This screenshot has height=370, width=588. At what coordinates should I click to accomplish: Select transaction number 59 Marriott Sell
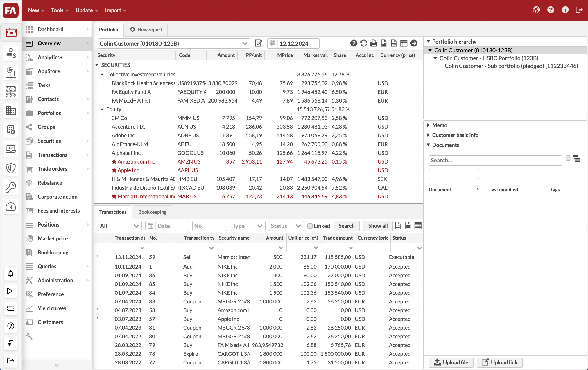pos(258,257)
